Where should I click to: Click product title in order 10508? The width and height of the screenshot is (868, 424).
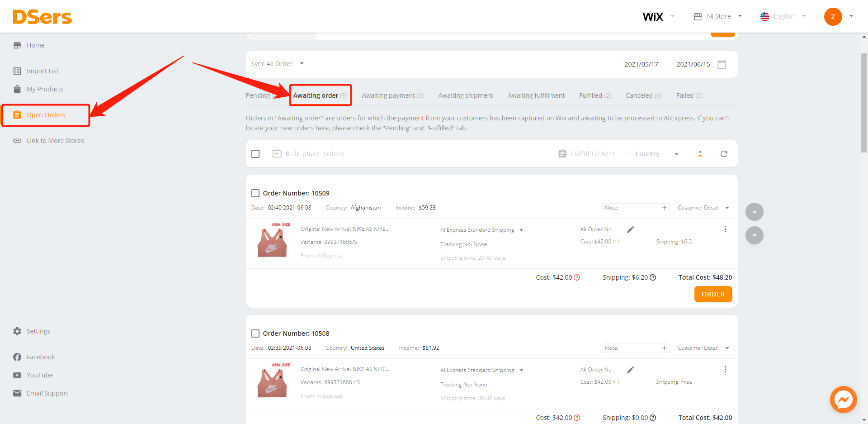tap(345, 369)
